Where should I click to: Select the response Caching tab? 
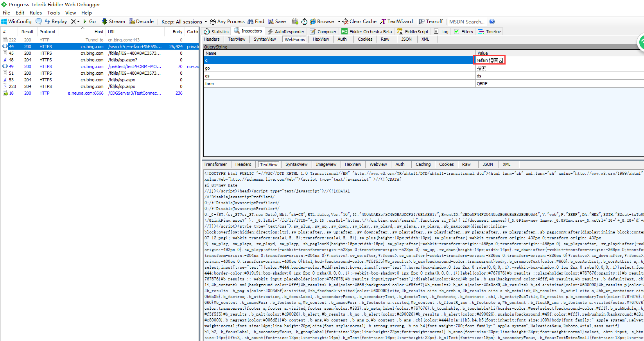pos(423,164)
